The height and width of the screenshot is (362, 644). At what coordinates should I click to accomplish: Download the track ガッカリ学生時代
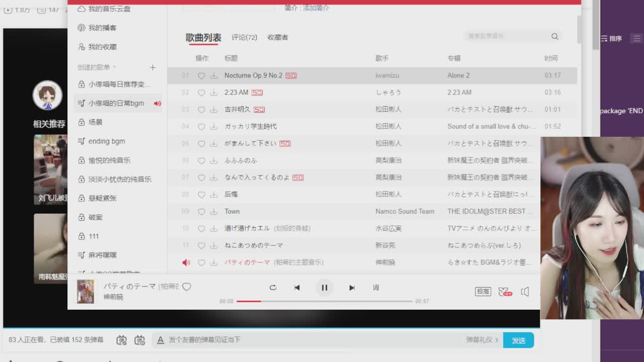pos(214,127)
